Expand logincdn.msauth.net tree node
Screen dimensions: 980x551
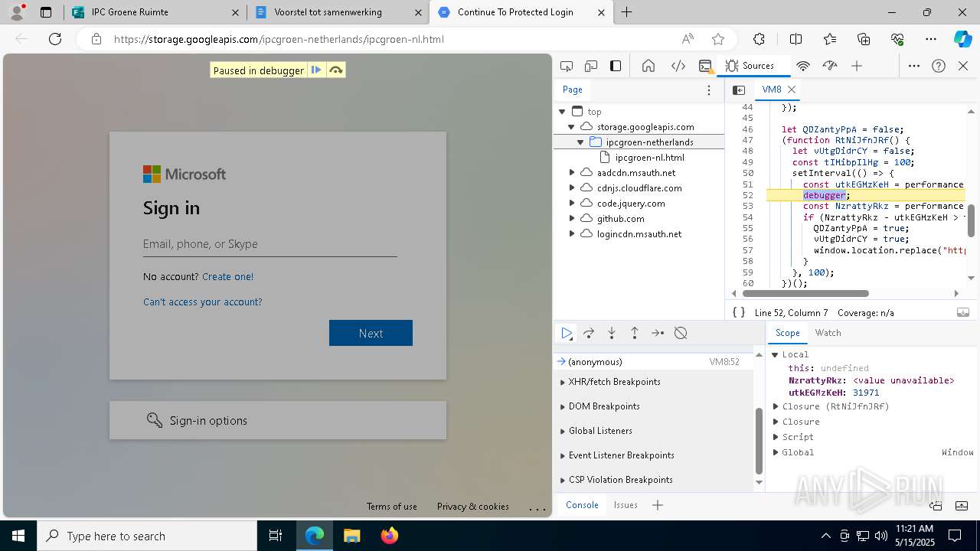pos(571,234)
